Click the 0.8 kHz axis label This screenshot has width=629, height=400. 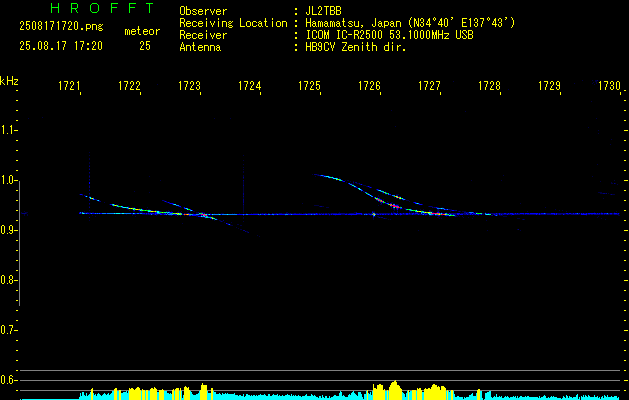point(8,280)
